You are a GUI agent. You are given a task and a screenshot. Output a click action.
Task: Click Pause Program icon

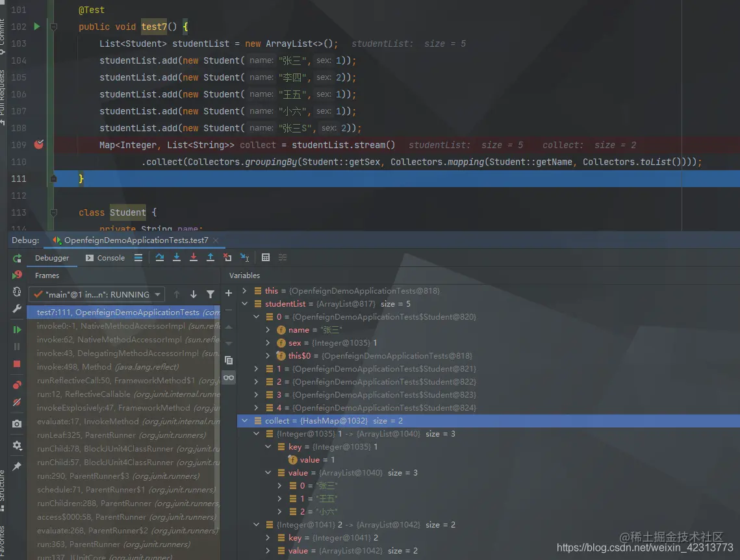17,347
